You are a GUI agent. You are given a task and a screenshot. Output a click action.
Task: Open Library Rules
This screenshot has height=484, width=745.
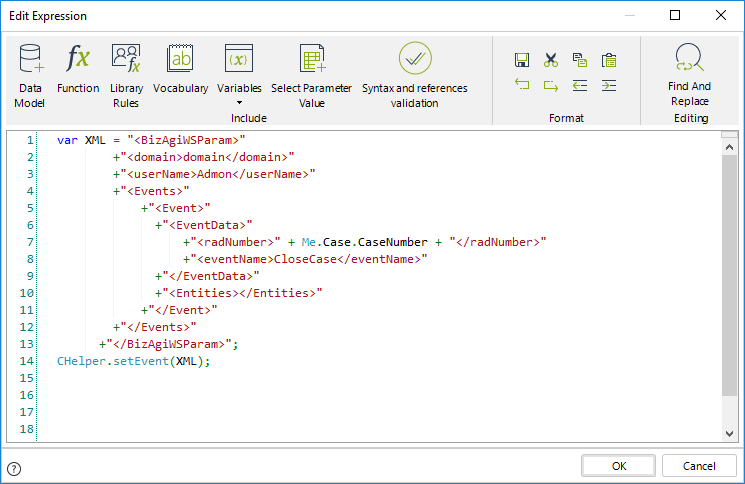coord(126,76)
